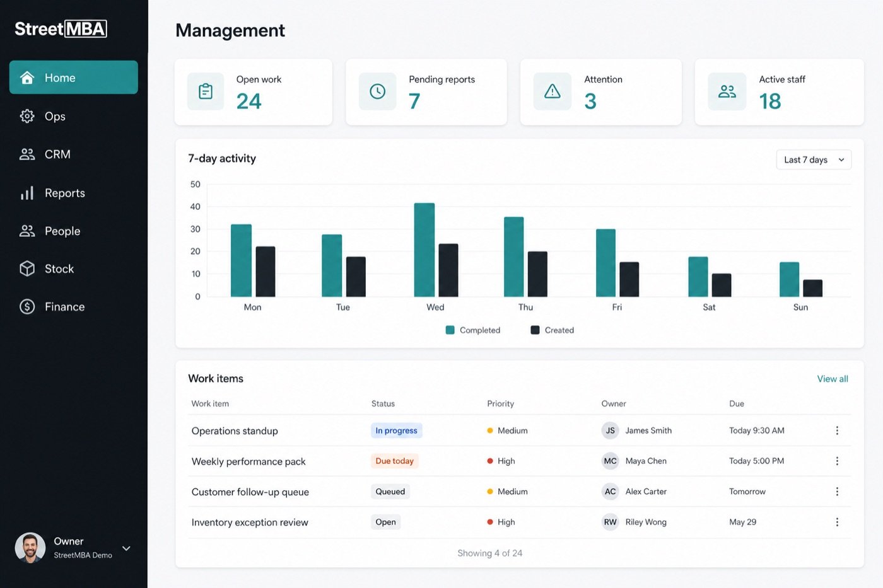Open the Operations standup work item
883x588 pixels.
tap(235, 430)
